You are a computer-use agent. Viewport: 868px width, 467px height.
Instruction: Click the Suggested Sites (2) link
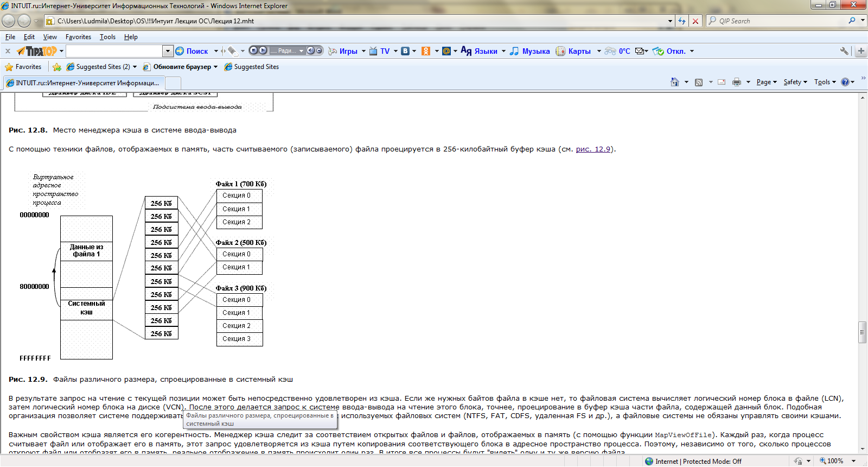98,67
